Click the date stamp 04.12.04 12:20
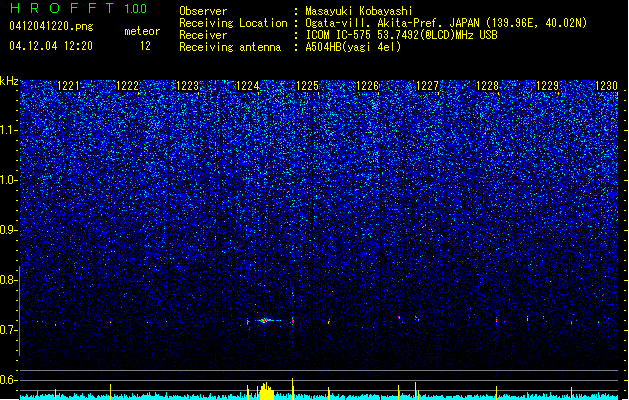The width and height of the screenshot is (629, 400). 51,46
